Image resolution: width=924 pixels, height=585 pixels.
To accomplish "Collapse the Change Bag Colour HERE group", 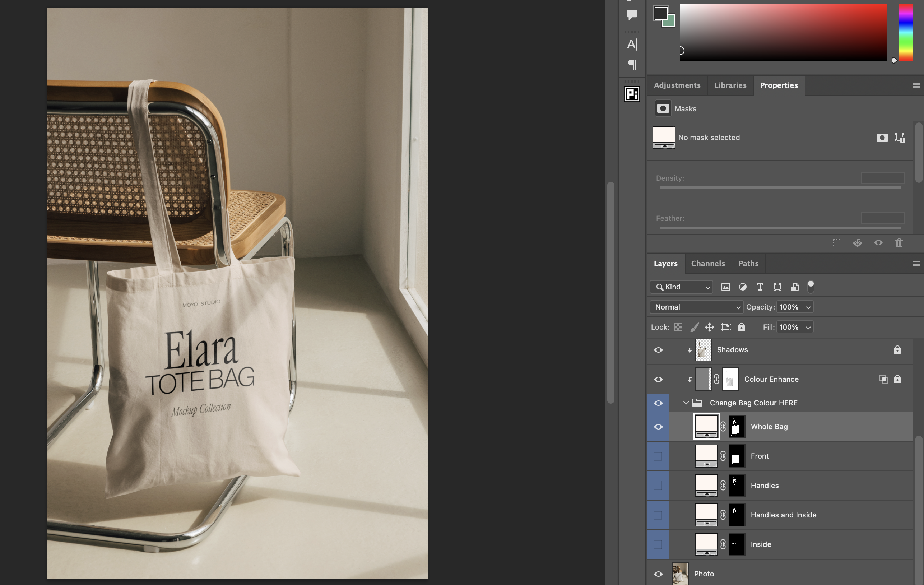I will pos(686,403).
